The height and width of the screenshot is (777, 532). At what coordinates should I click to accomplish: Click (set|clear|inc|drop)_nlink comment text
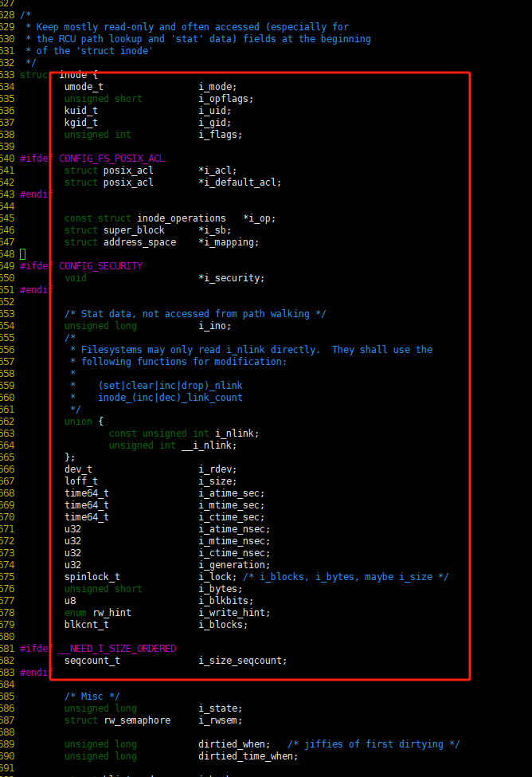(170, 386)
